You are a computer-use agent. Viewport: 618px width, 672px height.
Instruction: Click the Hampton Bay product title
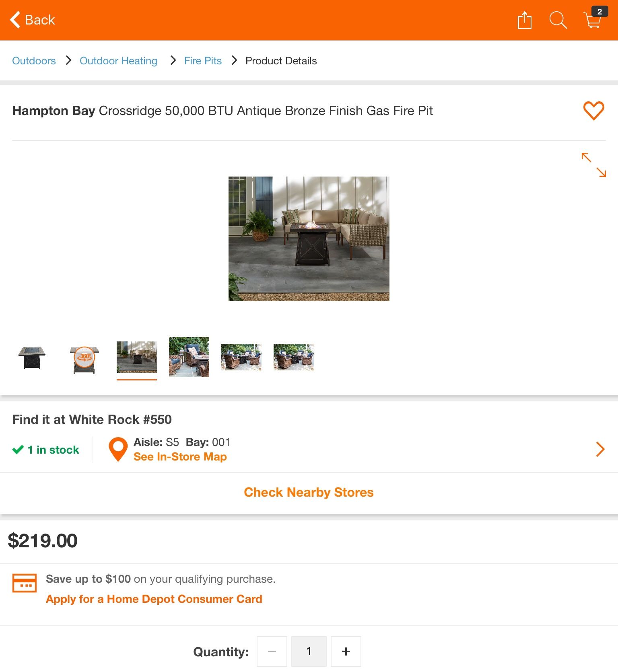(222, 111)
